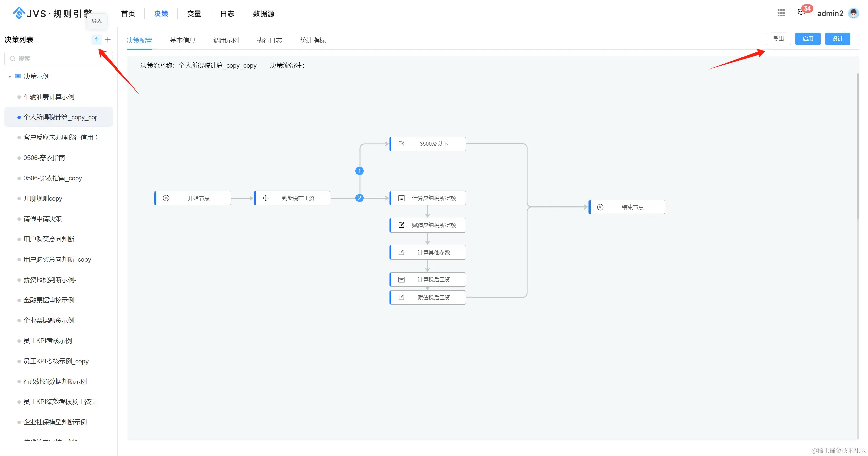Viewport: 868px width, 456px height.
Task: Click branch marker number 2
Action: [360, 198]
